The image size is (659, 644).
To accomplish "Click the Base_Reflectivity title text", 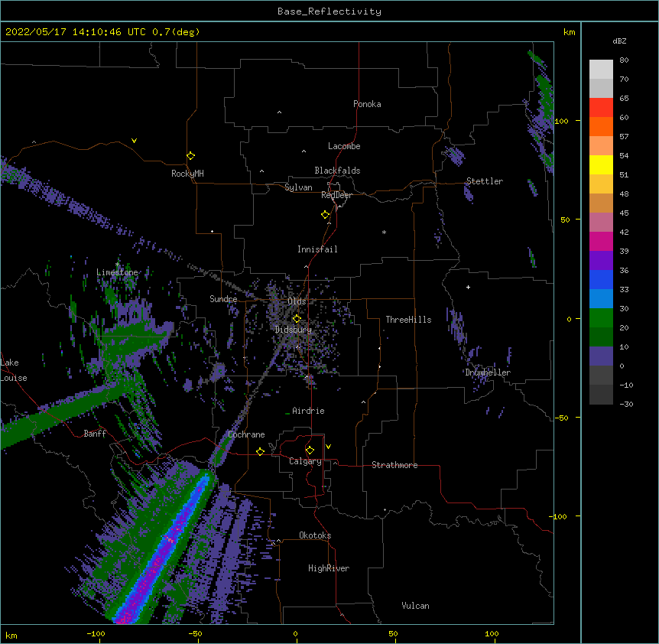I will [329, 11].
